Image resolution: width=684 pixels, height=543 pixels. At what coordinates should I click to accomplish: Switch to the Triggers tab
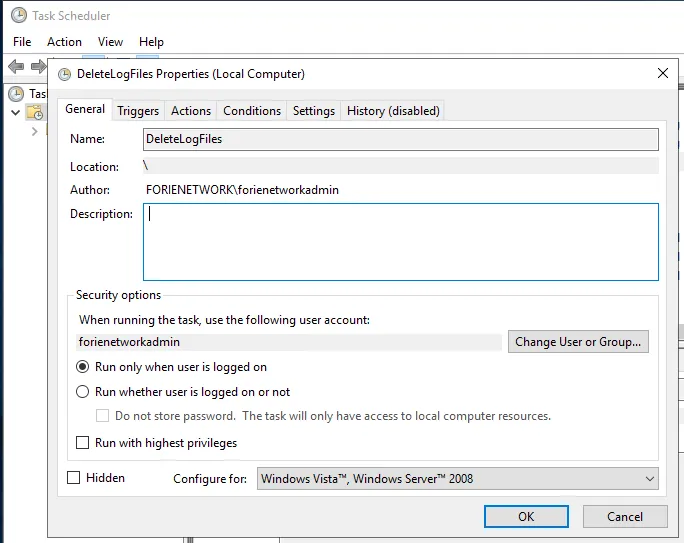coord(138,111)
